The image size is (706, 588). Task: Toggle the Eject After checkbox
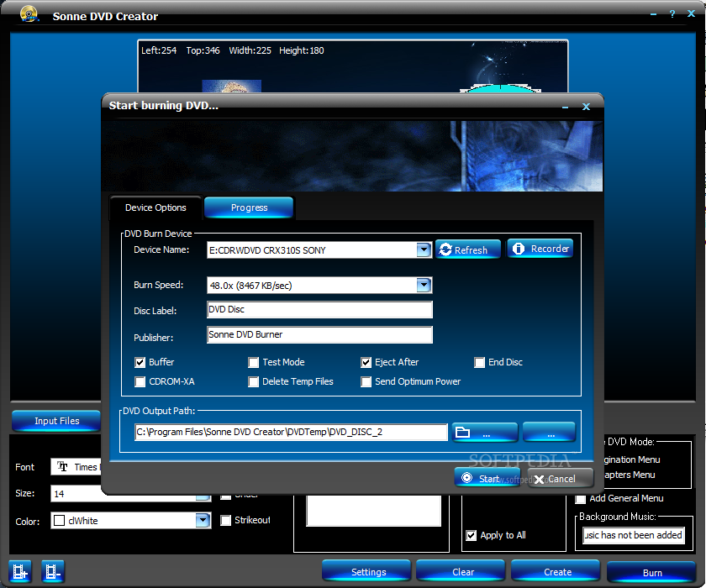pyautogui.click(x=366, y=362)
